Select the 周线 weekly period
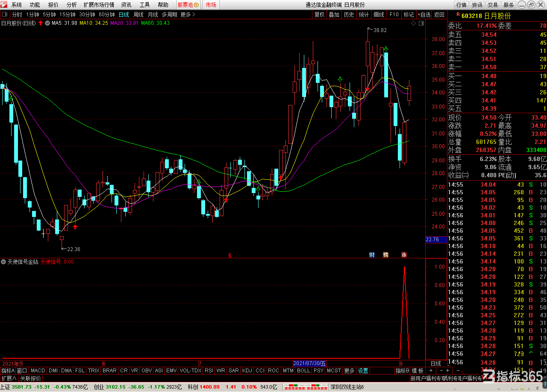The image size is (547, 392). pyautogui.click(x=138, y=15)
